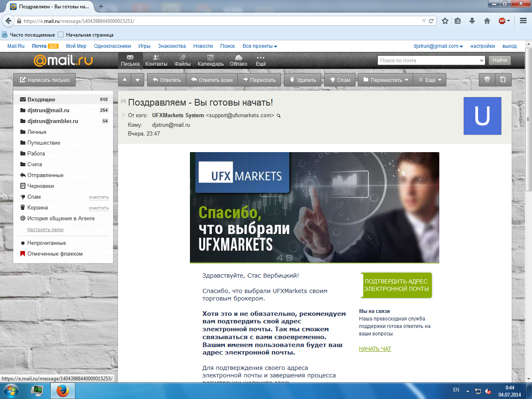The height and width of the screenshot is (399, 532).
Task: Empty Корзина via очистить link
Action: (99, 208)
